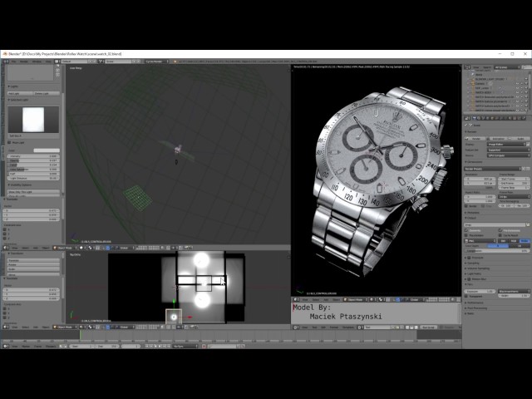Open the Device GPU Compute dropdown
532x399 pixels.
point(509,155)
